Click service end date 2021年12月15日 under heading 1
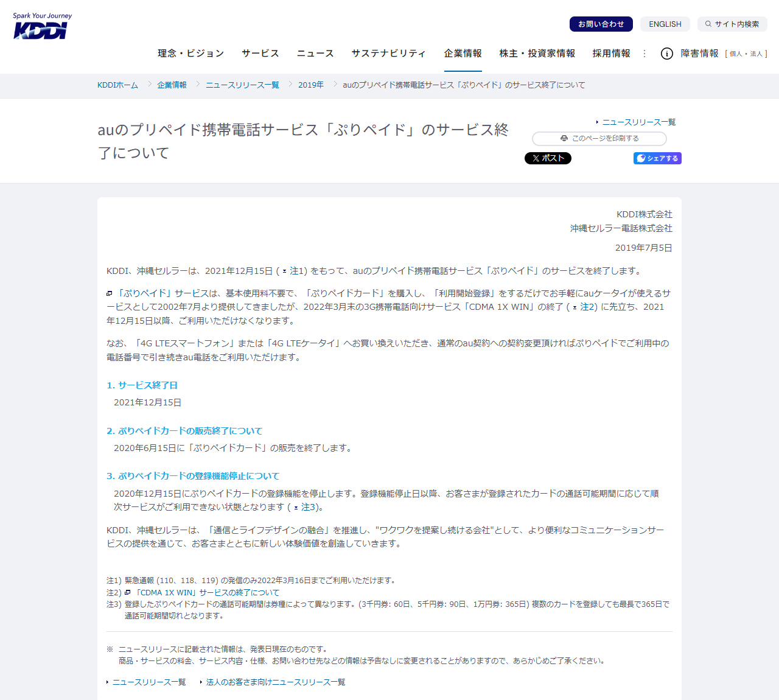Screen dimensions: 779x700 point(148,402)
